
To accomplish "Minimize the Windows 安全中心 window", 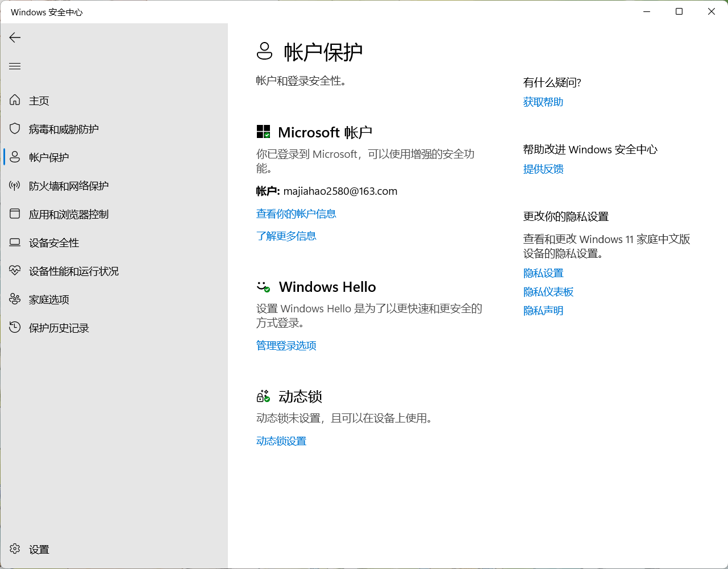I will click(x=647, y=11).
